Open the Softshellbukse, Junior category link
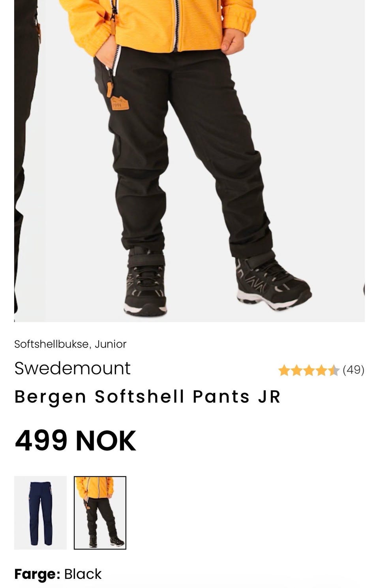 70,344
